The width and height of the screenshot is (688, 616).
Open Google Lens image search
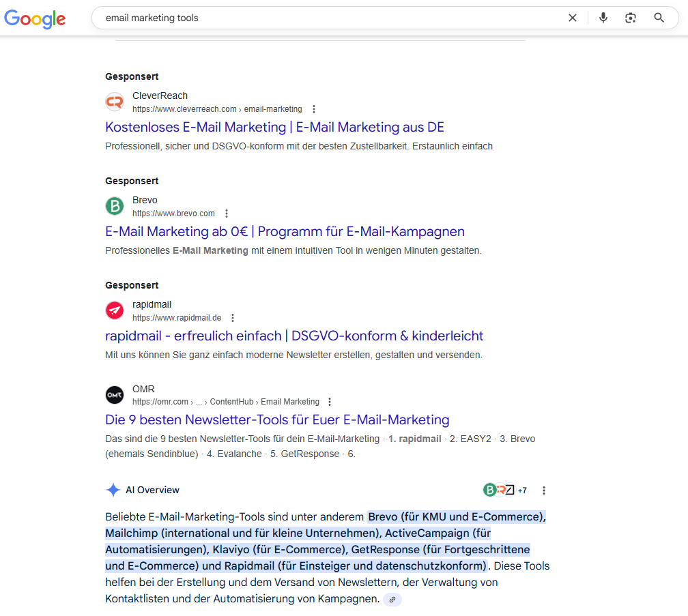(630, 18)
